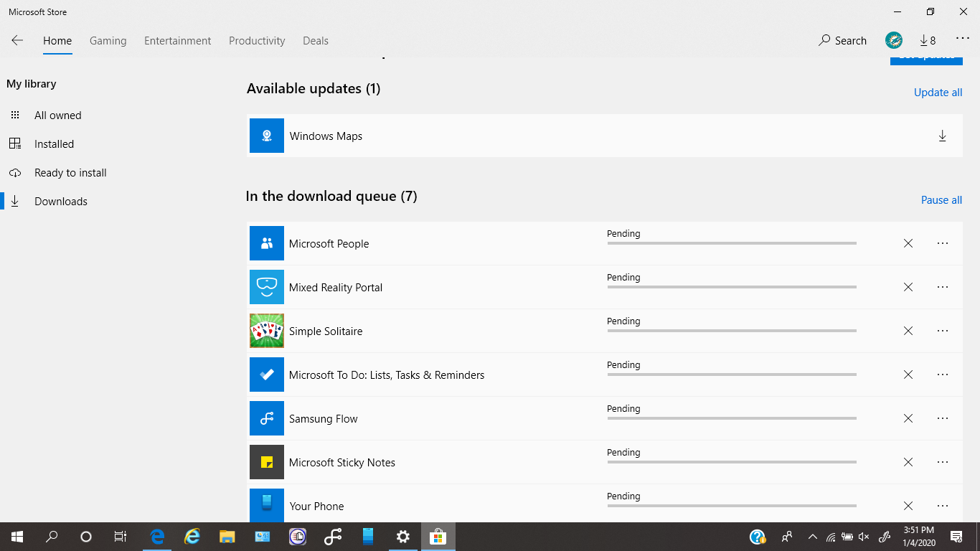Screen dimensions: 980x551
Task: Cancel the Simple Solitaire download
Action: tap(908, 331)
